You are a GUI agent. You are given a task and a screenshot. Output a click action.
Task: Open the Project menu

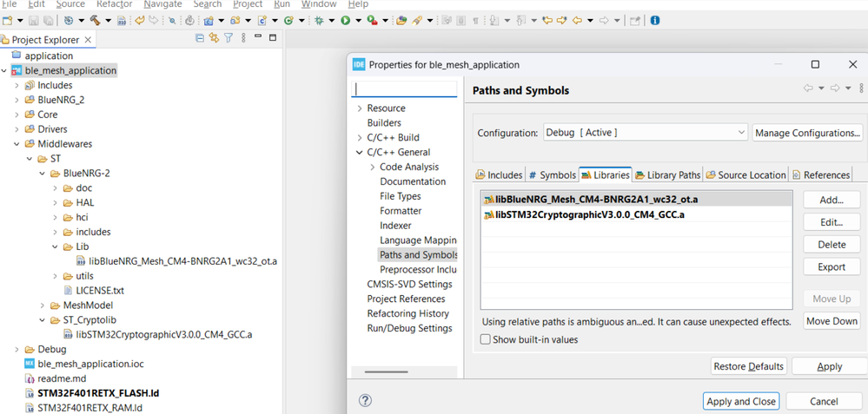(x=248, y=4)
